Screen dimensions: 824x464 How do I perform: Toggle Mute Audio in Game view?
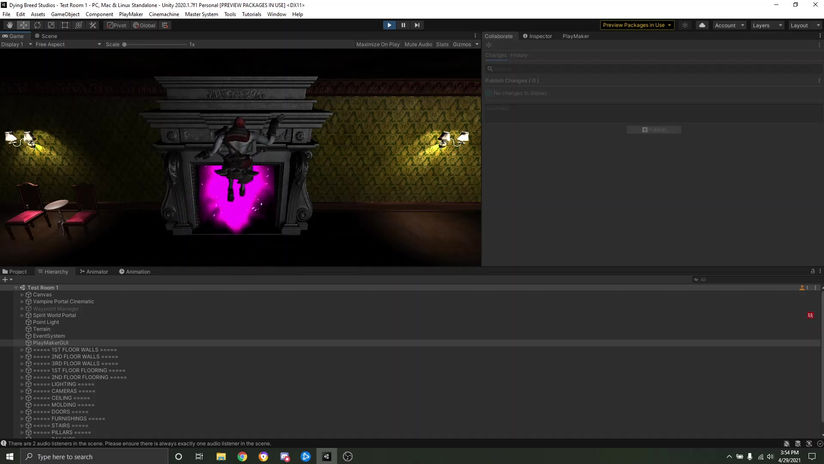click(x=418, y=45)
